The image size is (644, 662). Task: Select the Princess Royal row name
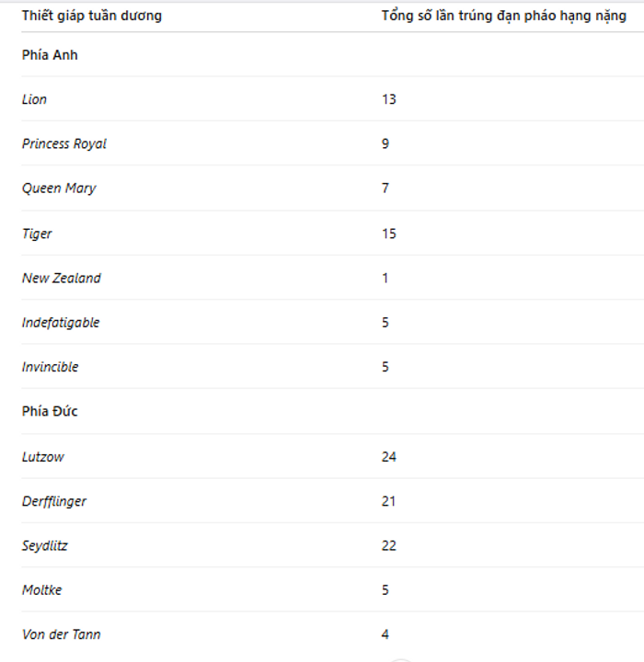click(x=64, y=144)
